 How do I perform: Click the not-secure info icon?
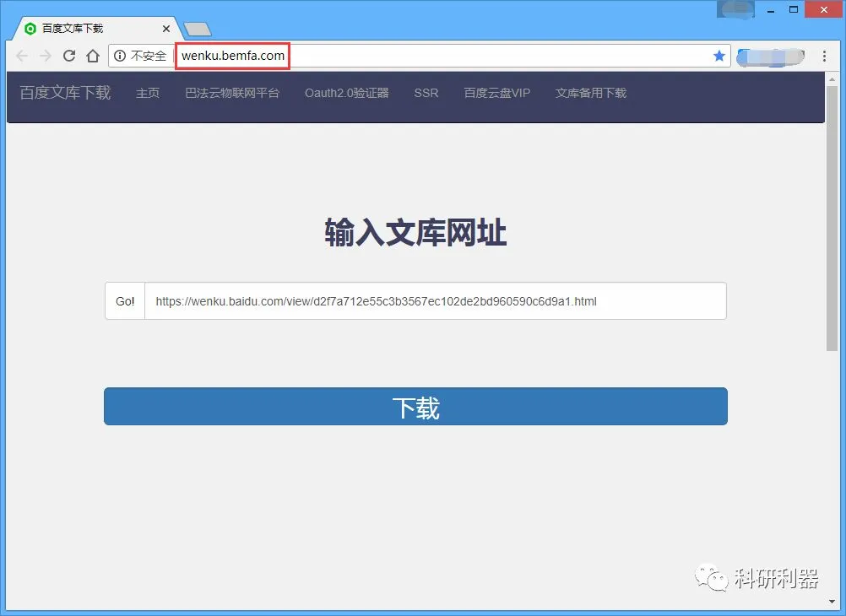120,56
